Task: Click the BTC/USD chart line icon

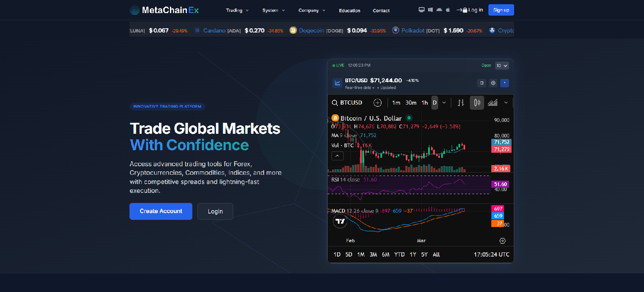Action: click(x=337, y=83)
